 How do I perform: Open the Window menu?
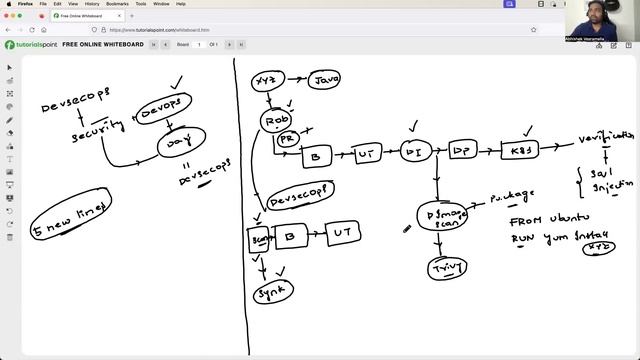[x=161, y=4]
